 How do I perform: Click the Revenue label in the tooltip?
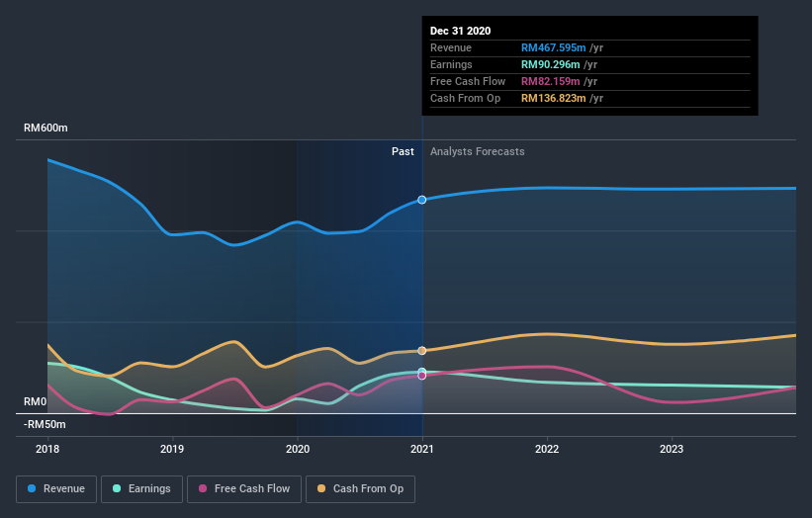click(x=451, y=47)
